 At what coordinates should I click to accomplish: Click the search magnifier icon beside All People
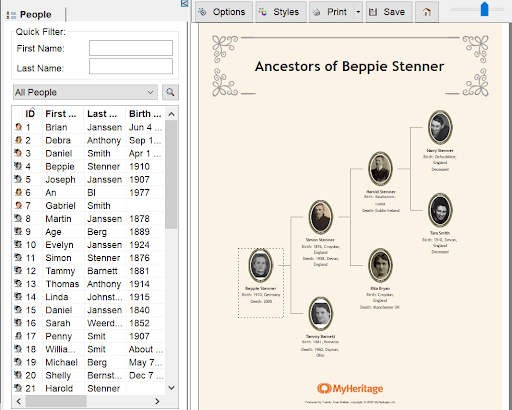coord(170,92)
